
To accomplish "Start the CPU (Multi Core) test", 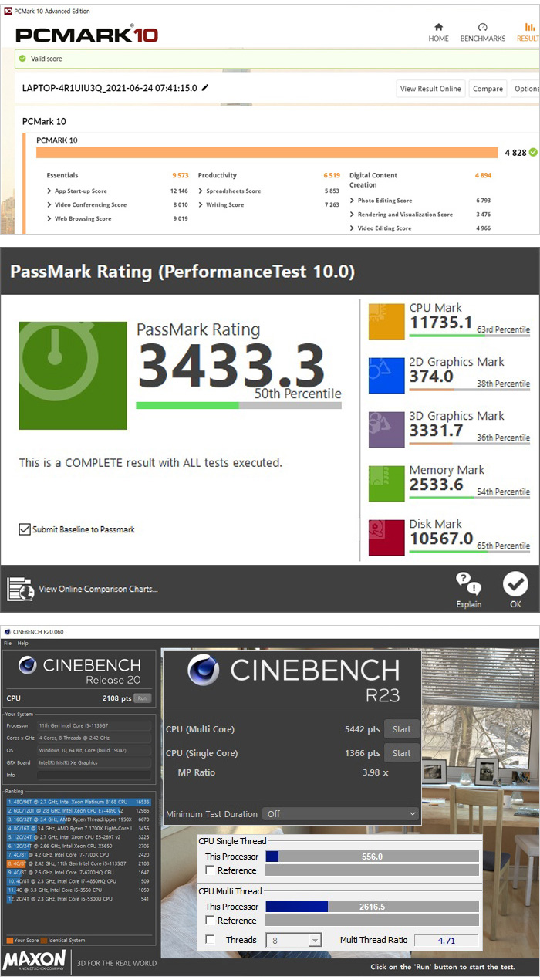I will click(401, 729).
